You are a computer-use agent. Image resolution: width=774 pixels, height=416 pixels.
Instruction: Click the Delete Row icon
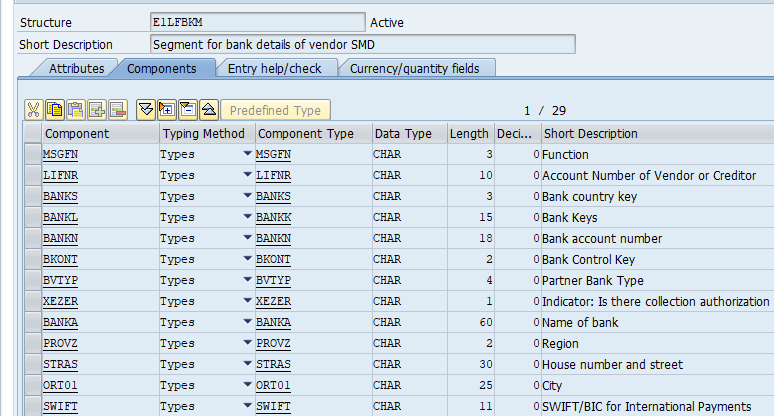(x=117, y=110)
